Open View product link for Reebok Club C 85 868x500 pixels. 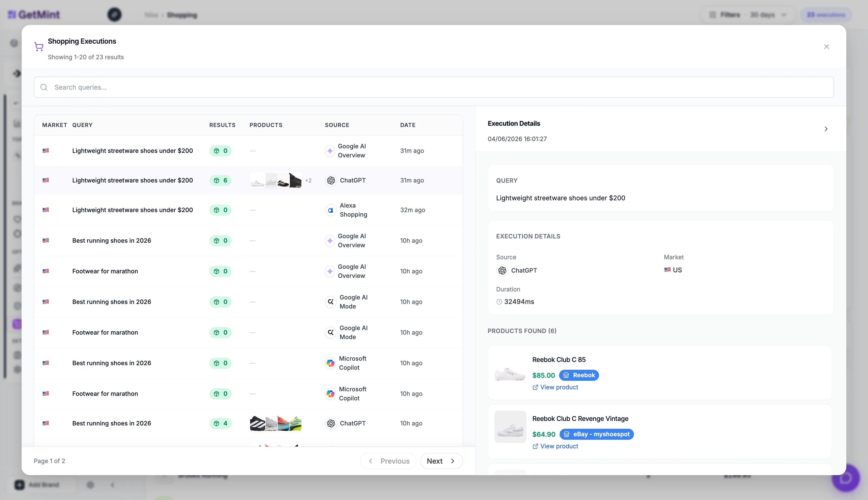(x=555, y=387)
